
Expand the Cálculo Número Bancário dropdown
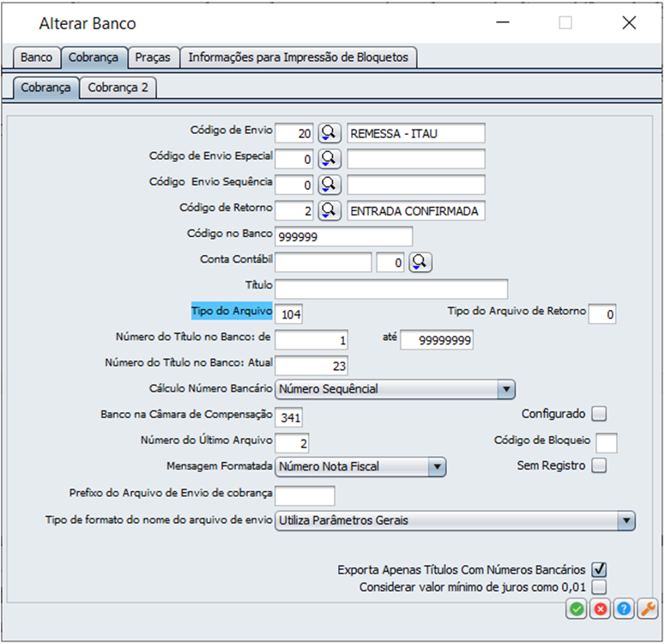click(x=506, y=389)
